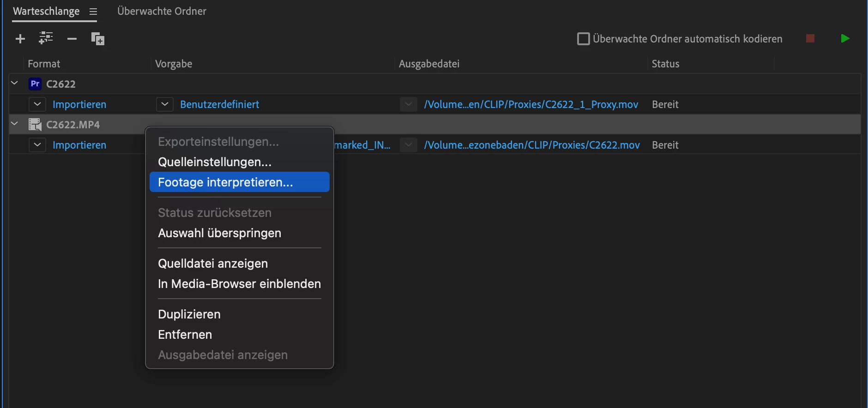This screenshot has height=408, width=868.
Task: Open the format dropdown for the C2622 output
Action: [x=37, y=104]
